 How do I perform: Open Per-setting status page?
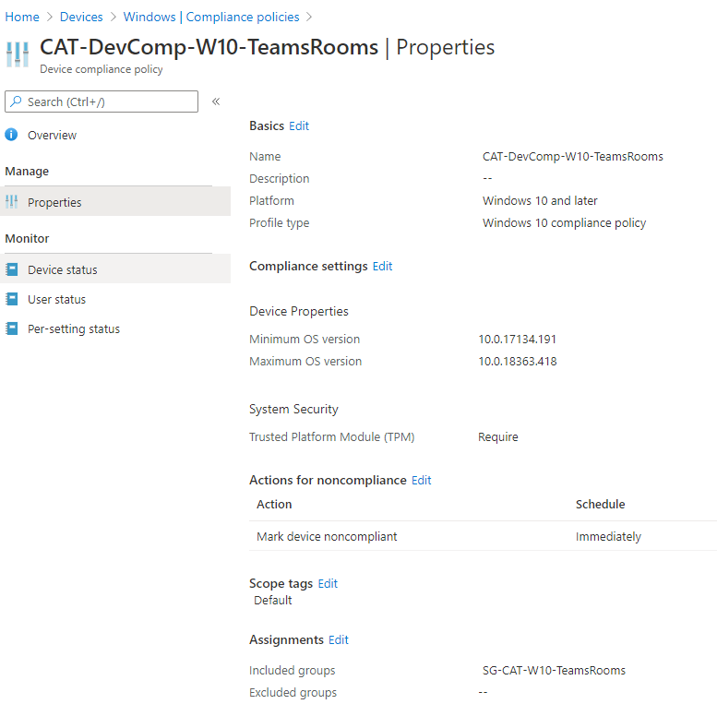click(x=73, y=328)
